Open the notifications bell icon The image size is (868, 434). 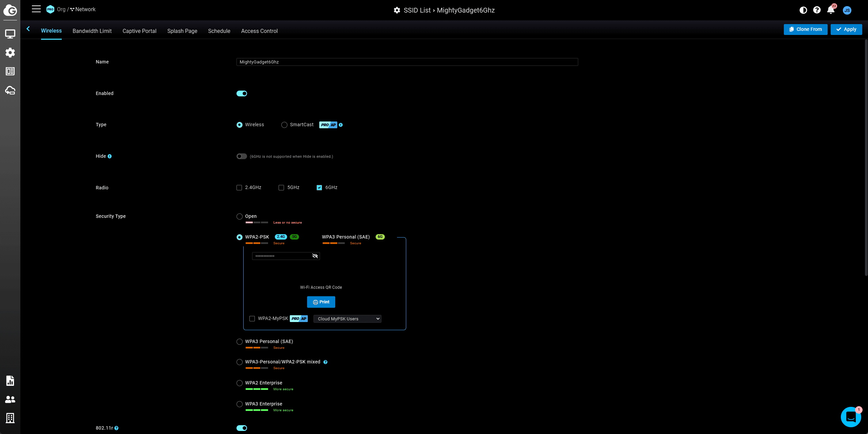coord(830,10)
